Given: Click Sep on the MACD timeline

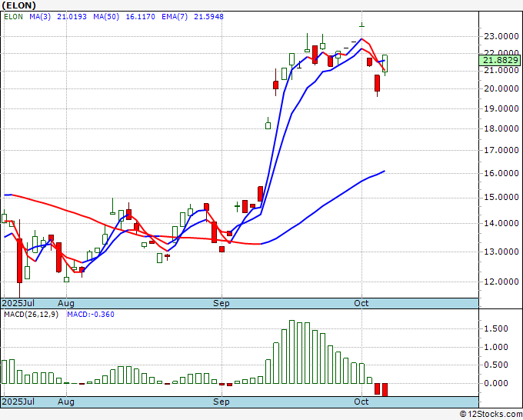Looking at the screenshot, I should coord(222,402).
